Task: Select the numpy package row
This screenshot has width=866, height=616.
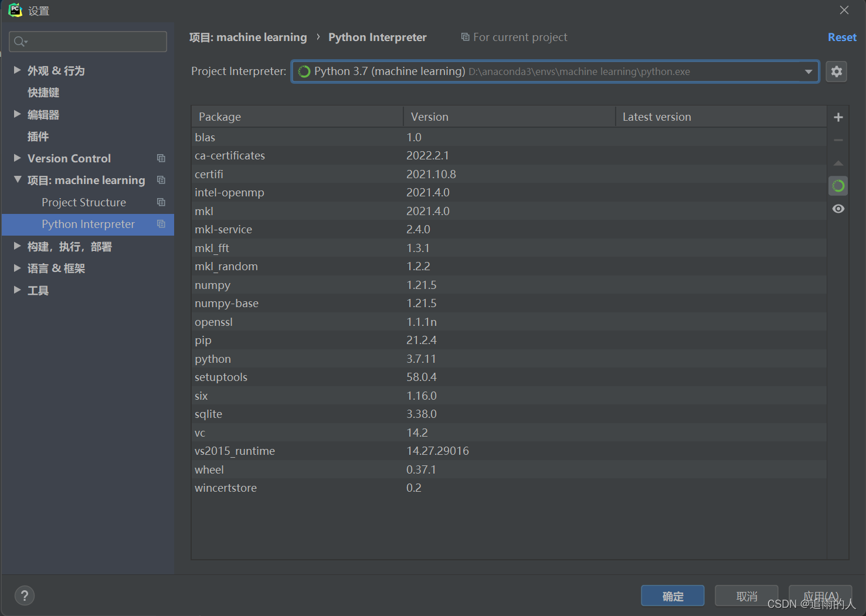Action: 509,285
